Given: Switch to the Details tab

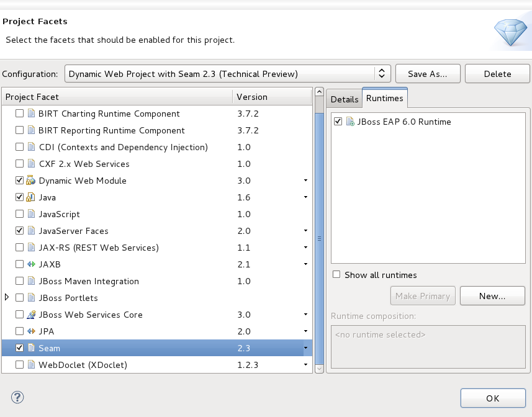Looking at the screenshot, I should 344,99.
